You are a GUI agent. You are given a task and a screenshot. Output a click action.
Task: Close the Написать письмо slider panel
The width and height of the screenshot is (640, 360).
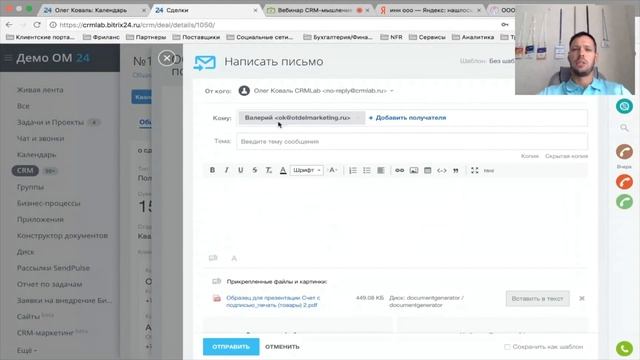167,58
